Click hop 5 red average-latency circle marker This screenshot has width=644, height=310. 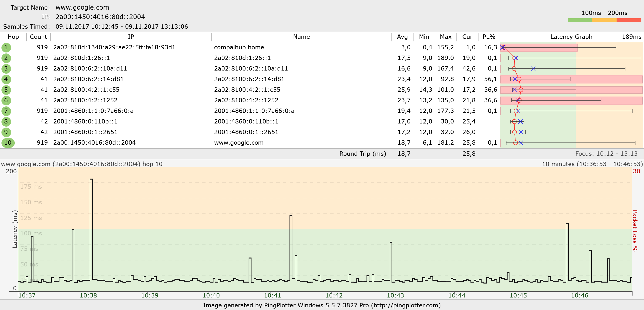pos(521,90)
